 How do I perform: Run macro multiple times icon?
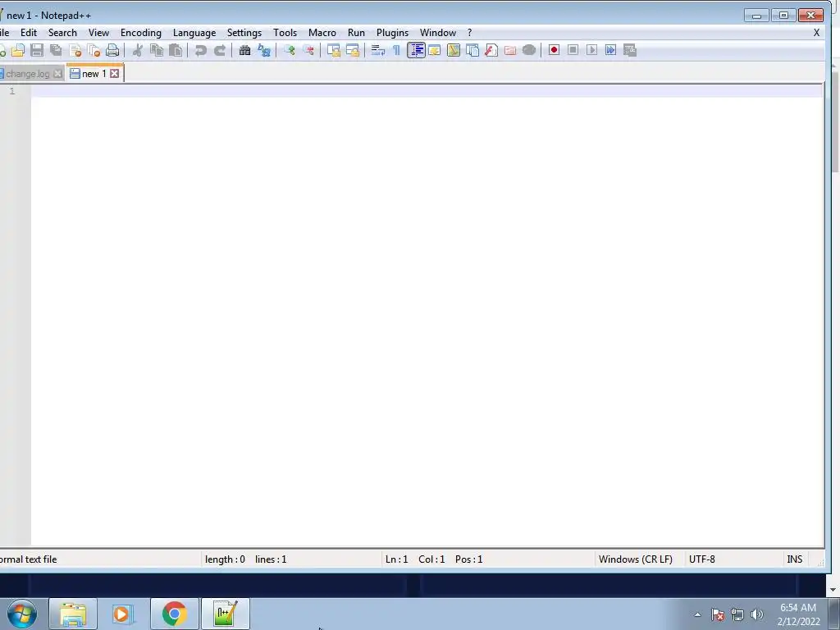pos(610,50)
